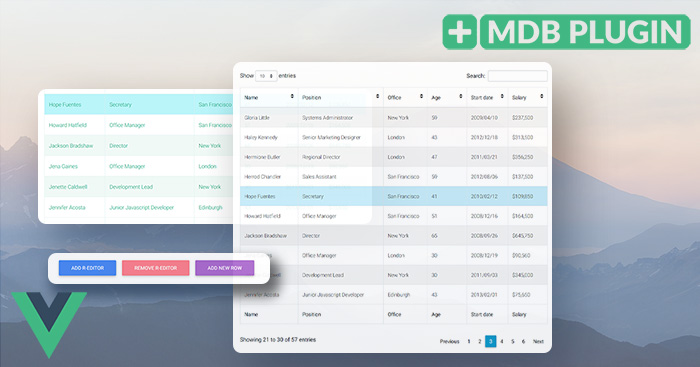Select Hope Fuentes in the green-text panel
The height and width of the screenshot is (367, 700).
[x=65, y=104]
